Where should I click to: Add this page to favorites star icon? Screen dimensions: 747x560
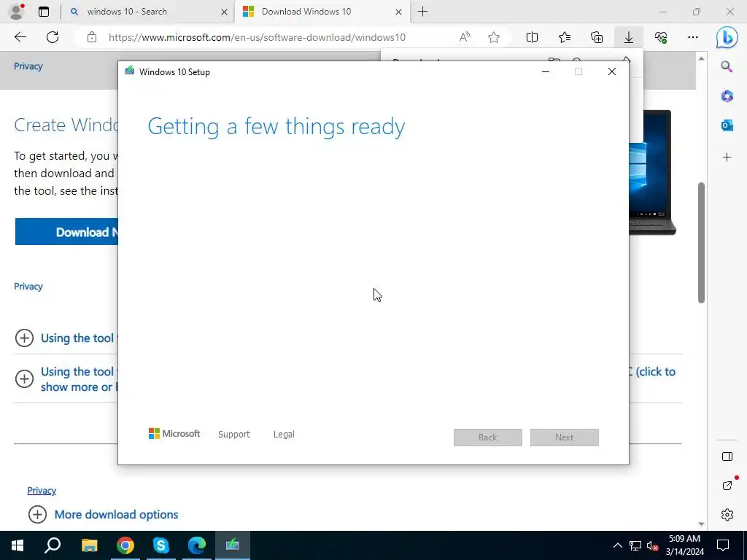(494, 37)
